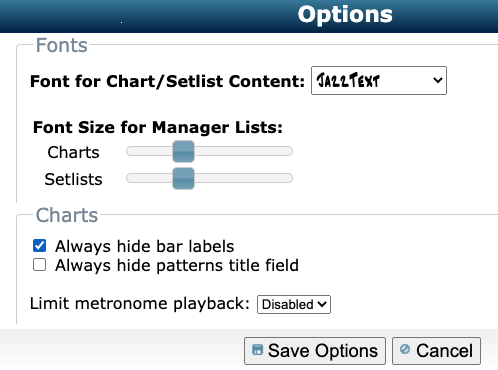Click the cancel circle icon

405,349
